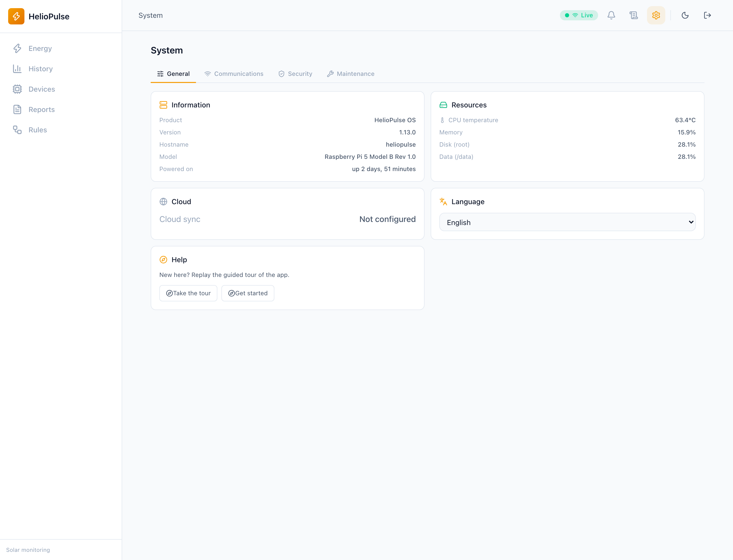Click the History bar chart icon
Viewport: 733px width, 560px height.
tap(17, 69)
